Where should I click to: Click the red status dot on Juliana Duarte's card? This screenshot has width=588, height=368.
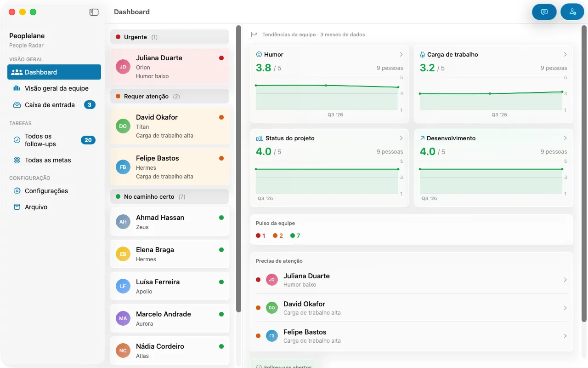pos(221,58)
